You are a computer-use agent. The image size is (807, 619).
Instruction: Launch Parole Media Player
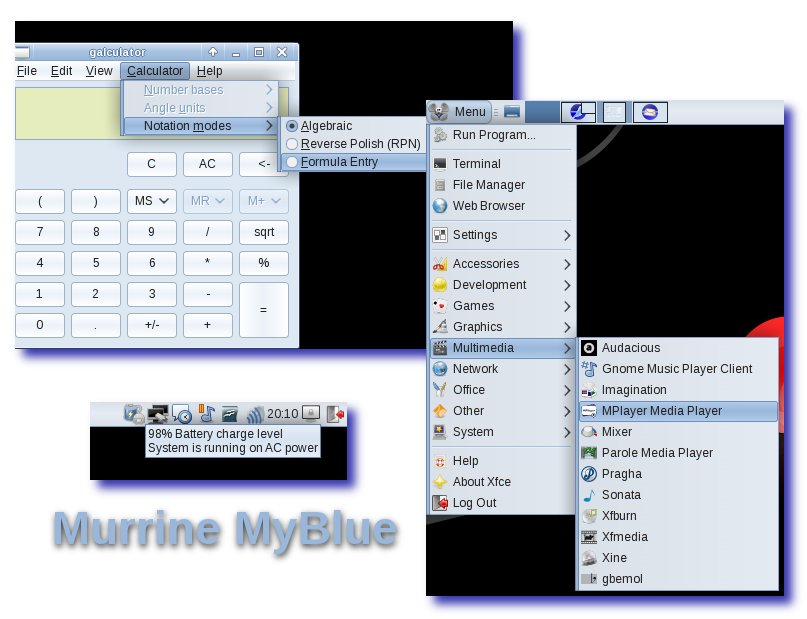[678, 453]
